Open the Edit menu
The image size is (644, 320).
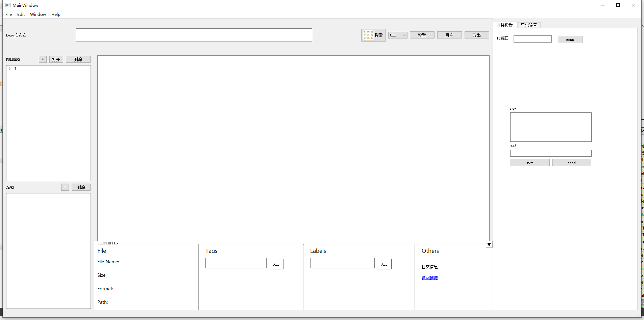(x=21, y=15)
